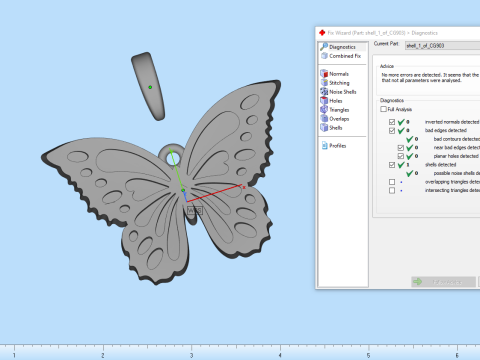The width and height of the screenshot is (480, 360).
Task: Click the Follow Advice button
Action: pos(443,282)
